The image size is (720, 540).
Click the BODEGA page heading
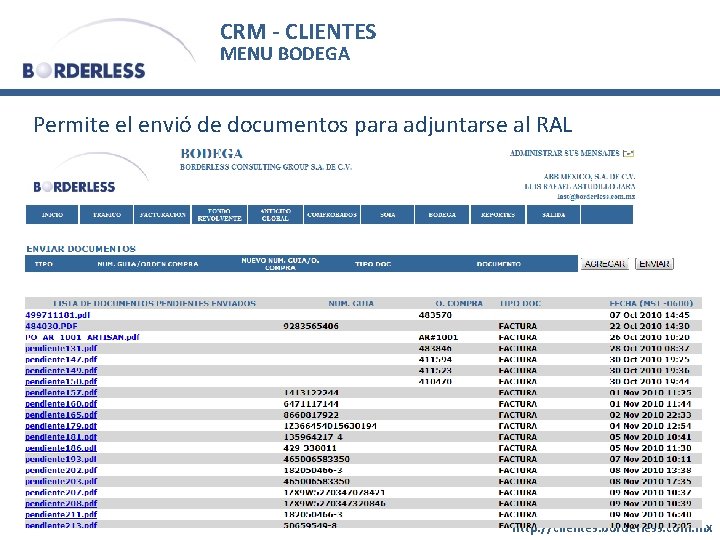tap(212, 153)
